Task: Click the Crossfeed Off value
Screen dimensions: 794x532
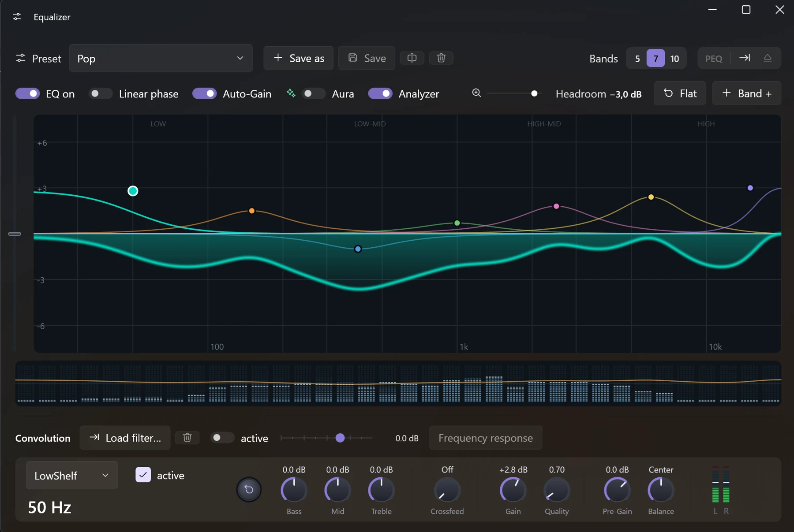Action: pos(447,470)
